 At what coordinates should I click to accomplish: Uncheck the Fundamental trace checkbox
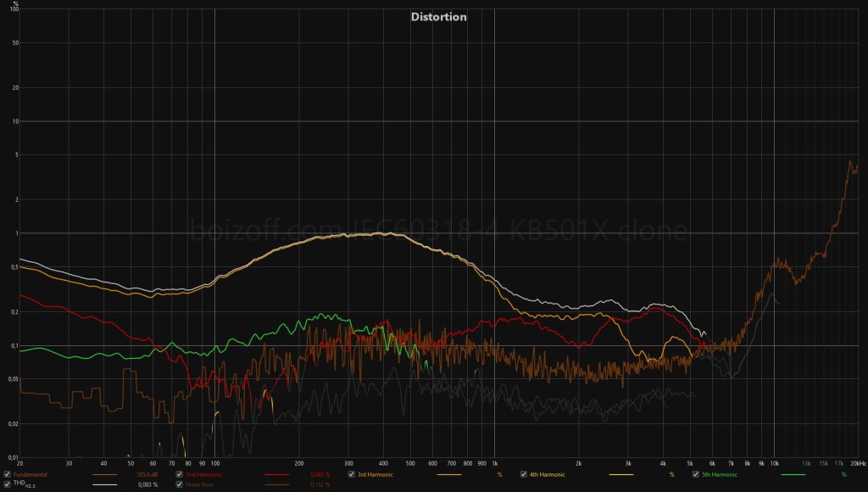coord(7,474)
